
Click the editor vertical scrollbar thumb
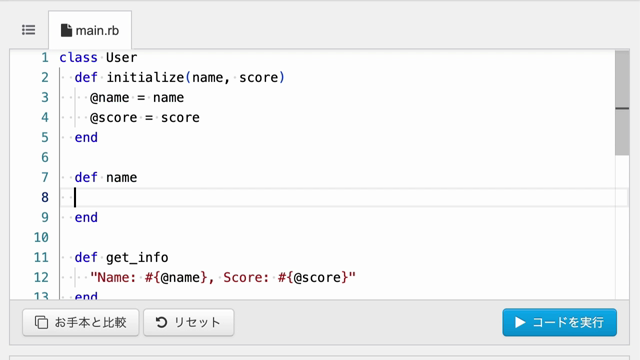(622, 103)
